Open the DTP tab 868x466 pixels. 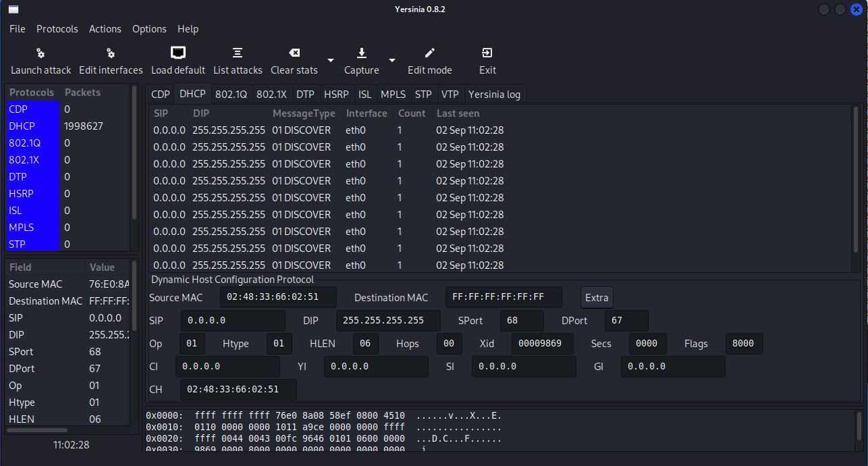click(x=305, y=95)
